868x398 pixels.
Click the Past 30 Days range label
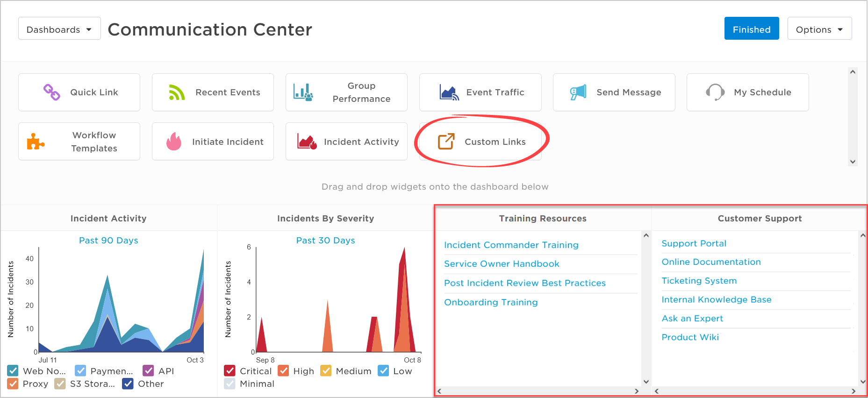coord(325,241)
